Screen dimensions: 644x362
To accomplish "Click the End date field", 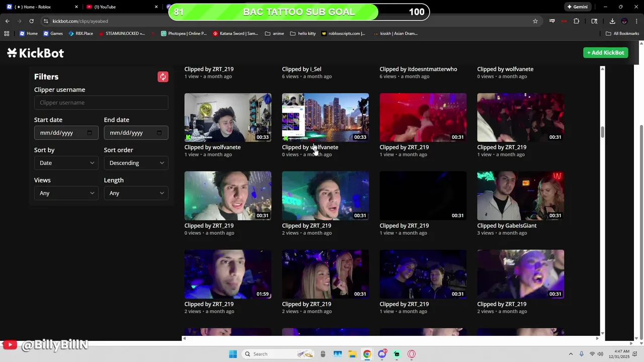I will coord(136,133).
